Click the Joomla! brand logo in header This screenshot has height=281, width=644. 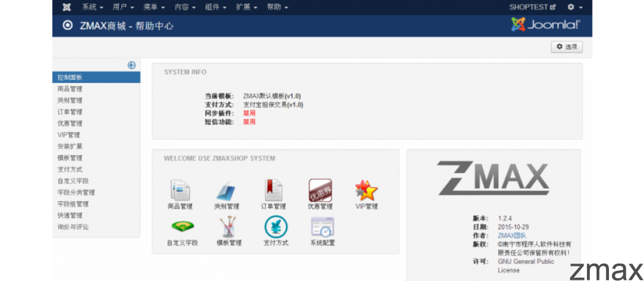(x=546, y=25)
